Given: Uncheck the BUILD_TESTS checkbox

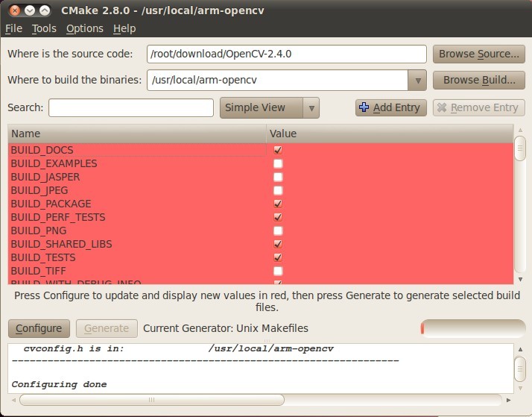Looking at the screenshot, I should coord(278,257).
